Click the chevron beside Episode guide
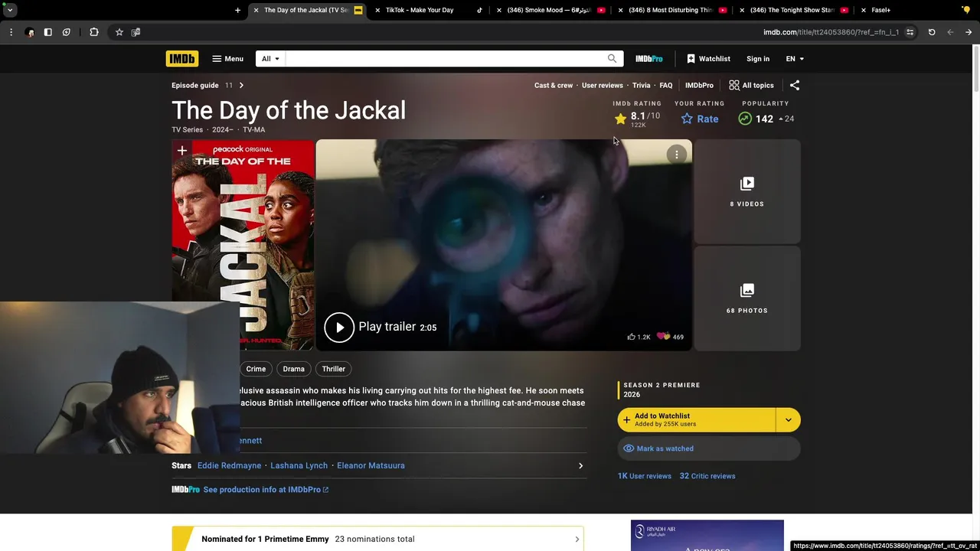The image size is (980, 551). tap(241, 86)
